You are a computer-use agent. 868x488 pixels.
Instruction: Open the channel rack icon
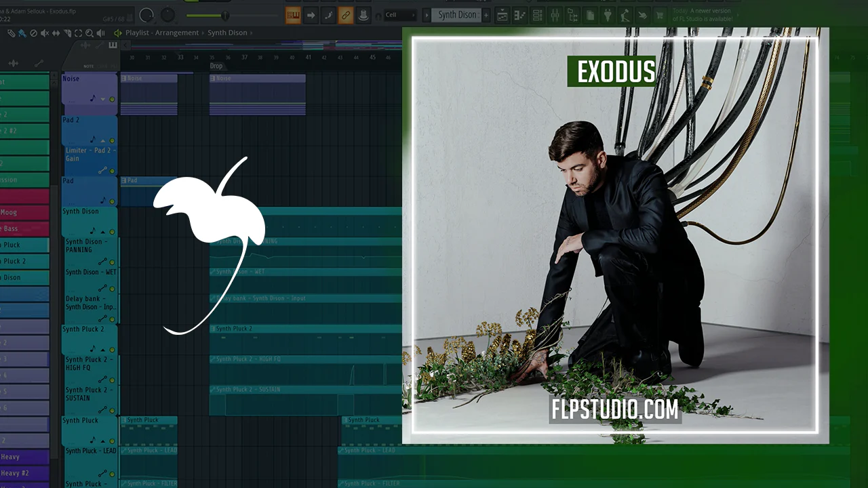(537, 15)
